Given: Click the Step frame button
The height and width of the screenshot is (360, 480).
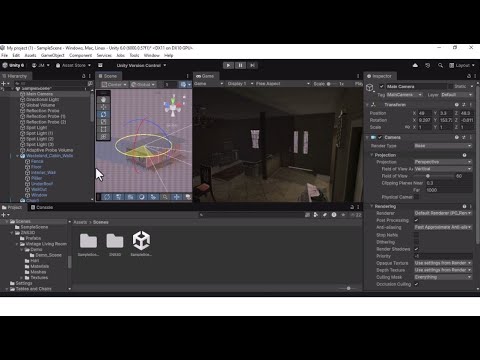Looking at the screenshot, I should pyautogui.click(x=252, y=65).
